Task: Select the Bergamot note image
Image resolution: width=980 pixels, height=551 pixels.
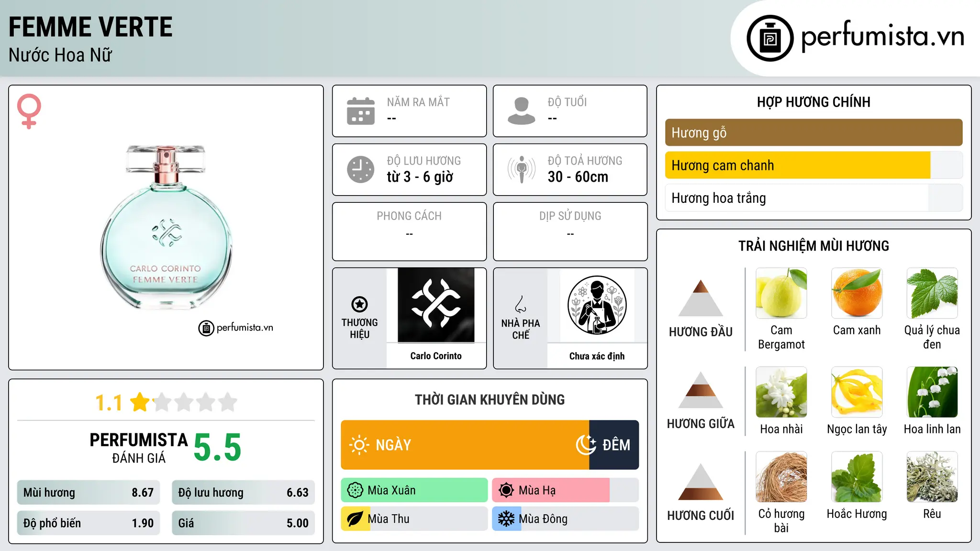Action: 781,293
